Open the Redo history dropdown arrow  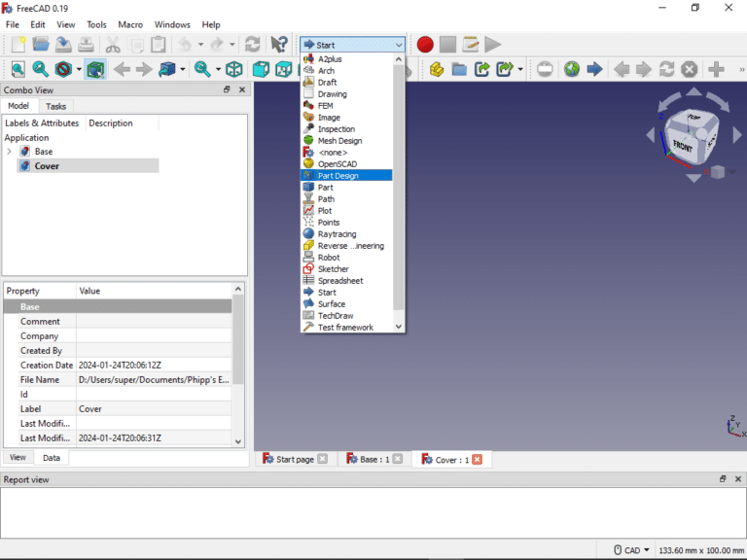[232, 45]
